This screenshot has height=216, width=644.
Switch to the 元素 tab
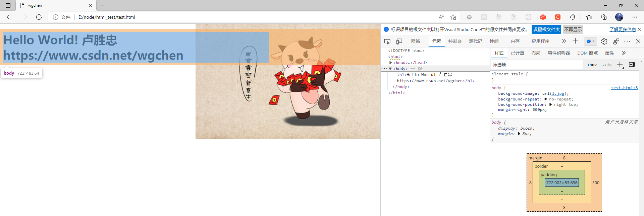click(x=436, y=41)
